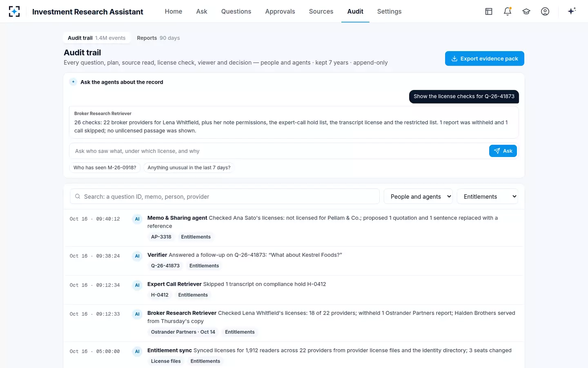This screenshot has height=368, width=588.
Task: Go to the Home tab
Action: pyautogui.click(x=174, y=11)
